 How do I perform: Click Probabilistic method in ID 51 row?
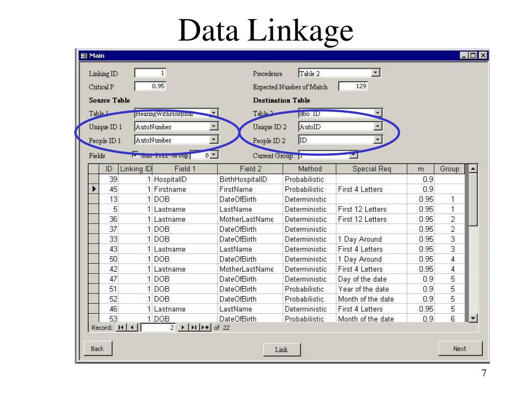tap(310, 289)
